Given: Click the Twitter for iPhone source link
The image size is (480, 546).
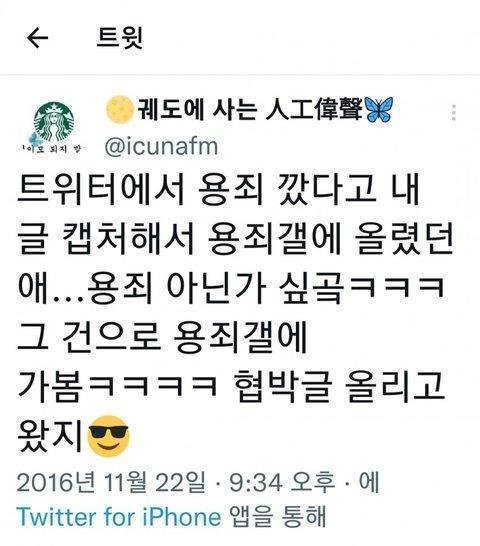Looking at the screenshot, I should [x=119, y=516].
